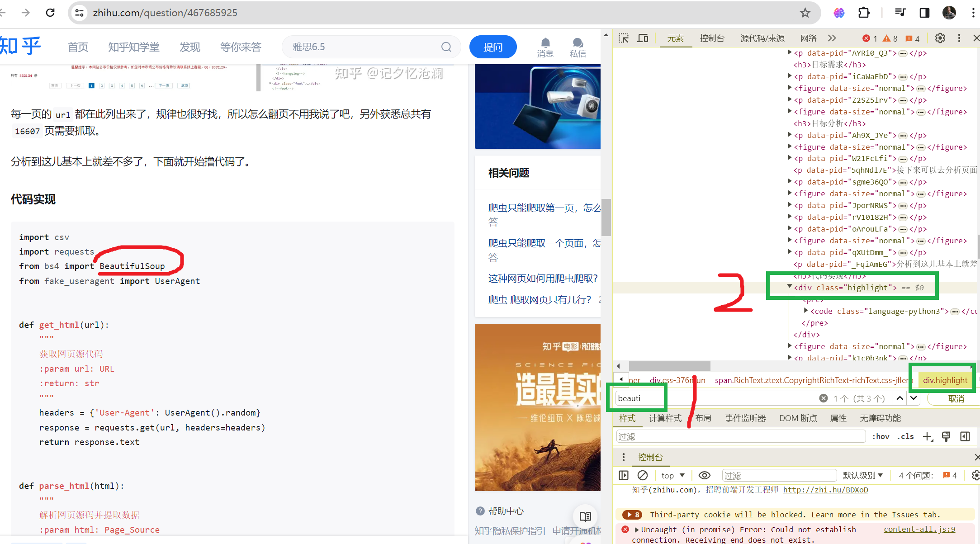Toggle the :hov element state panel
Image resolution: width=980 pixels, height=544 pixels.
(881, 436)
